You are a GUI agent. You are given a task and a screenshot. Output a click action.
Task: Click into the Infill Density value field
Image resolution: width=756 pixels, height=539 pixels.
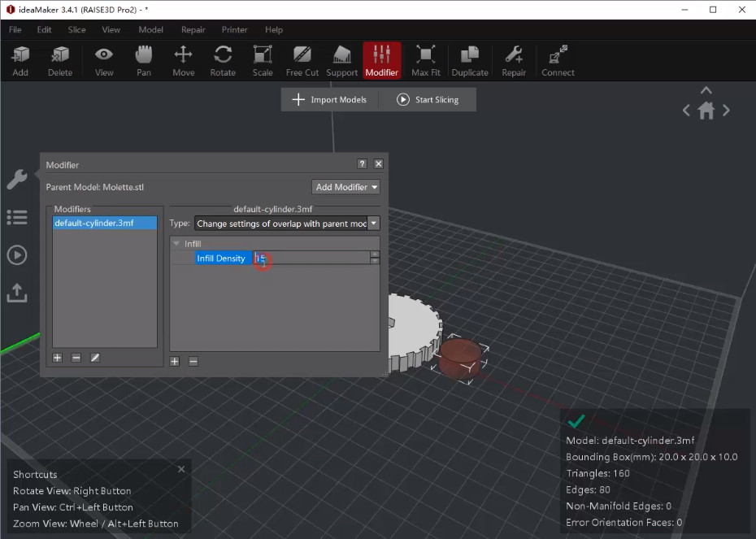(x=311, y=258)
